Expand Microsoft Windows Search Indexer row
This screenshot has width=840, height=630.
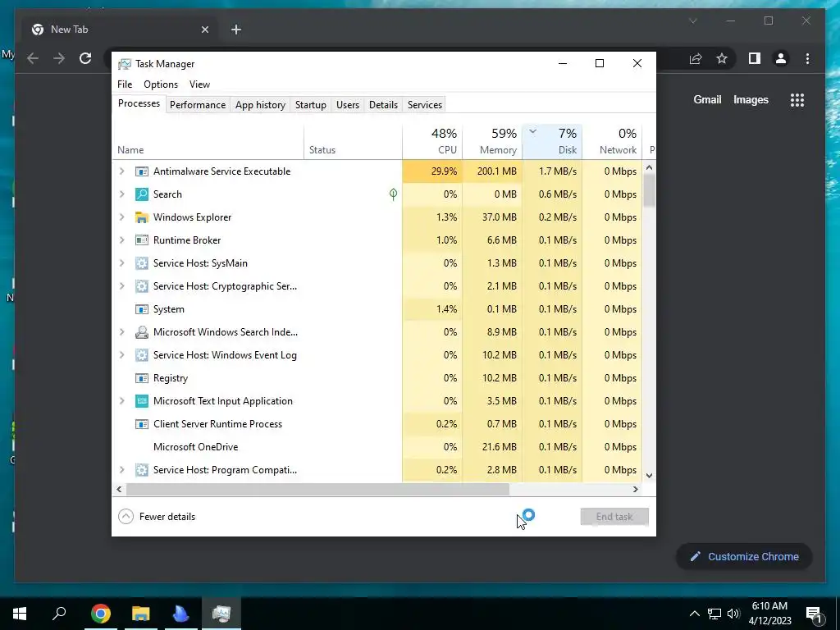click(x=122, y=333)
